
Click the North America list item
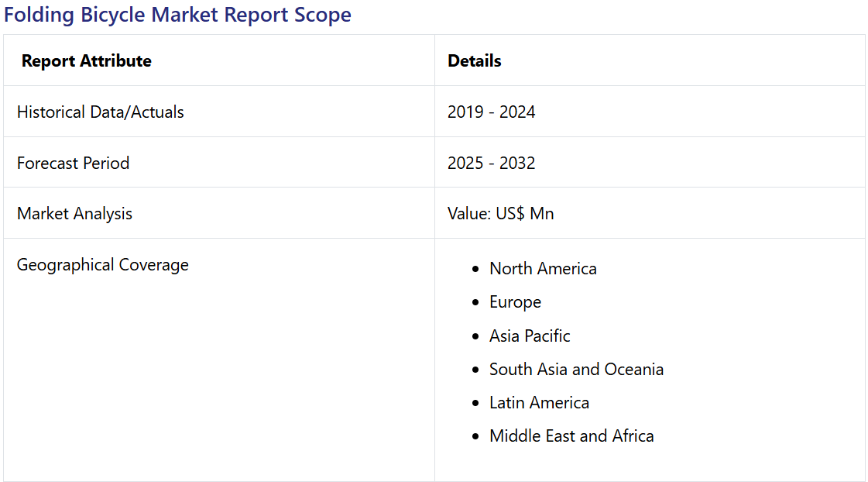point(543,269)
